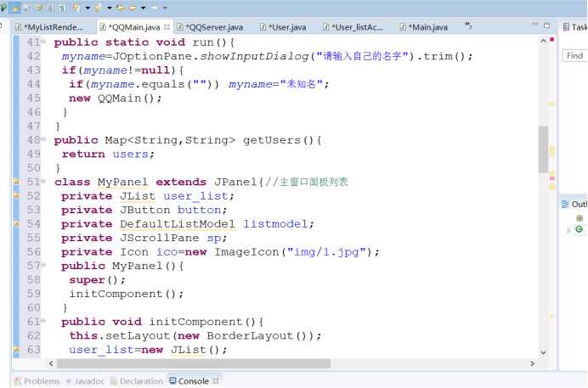
Task: Close the Console view tab
Action: point(216,381)
